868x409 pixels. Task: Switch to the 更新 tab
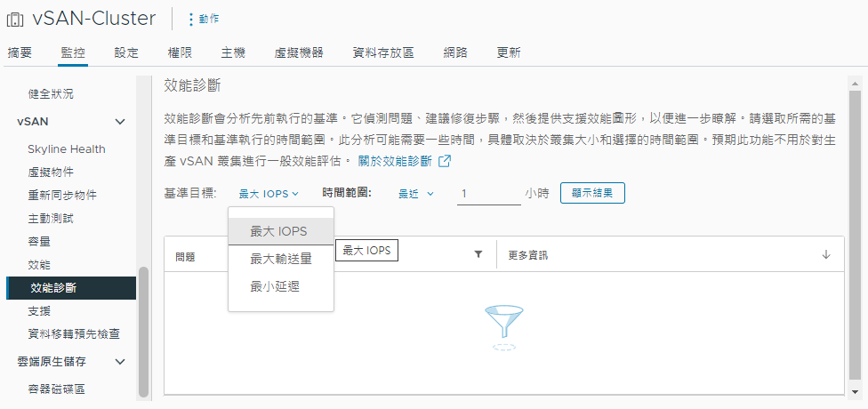(508, 53)
